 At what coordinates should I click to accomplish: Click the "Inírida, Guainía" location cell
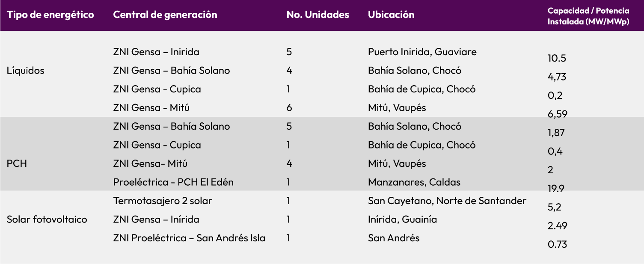402,220
